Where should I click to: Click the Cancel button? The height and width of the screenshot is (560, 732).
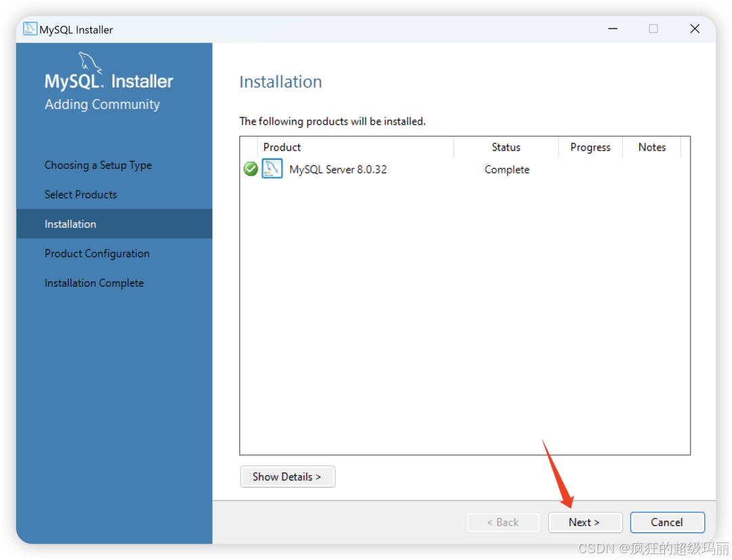pos(667,522)
